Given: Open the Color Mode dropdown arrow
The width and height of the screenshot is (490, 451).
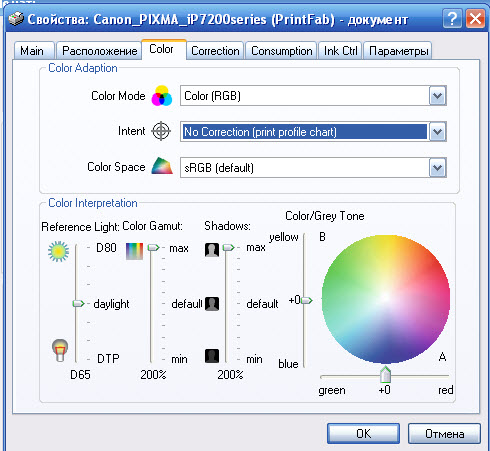Looking at the screenshot, I should [437, 96].
